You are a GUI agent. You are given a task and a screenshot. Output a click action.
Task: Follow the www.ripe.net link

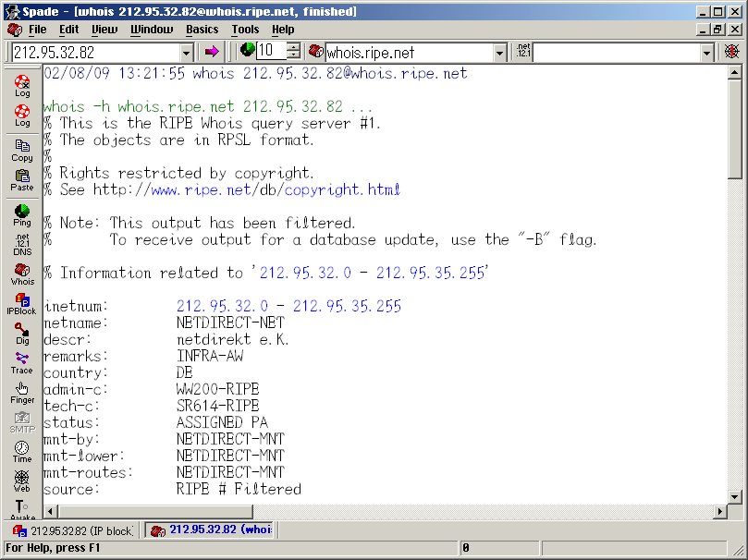201,189
